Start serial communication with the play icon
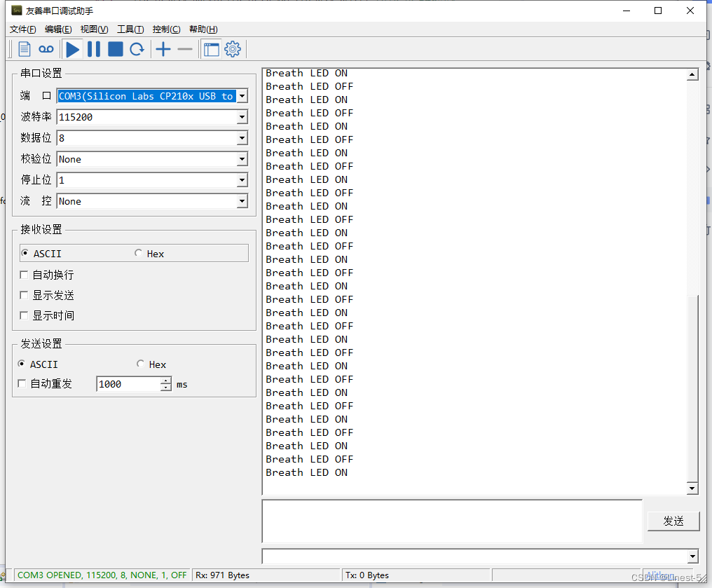The height and width of the screenshot is (588, 712). click(73, 49)
